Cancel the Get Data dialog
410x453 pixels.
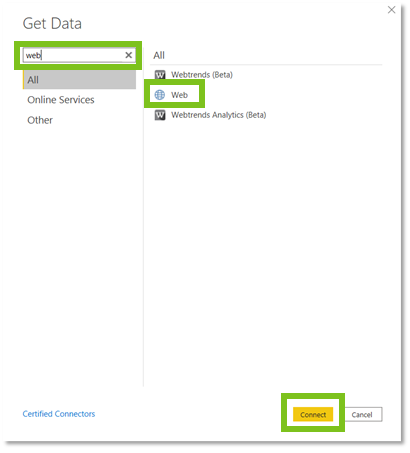coord(362,415)
